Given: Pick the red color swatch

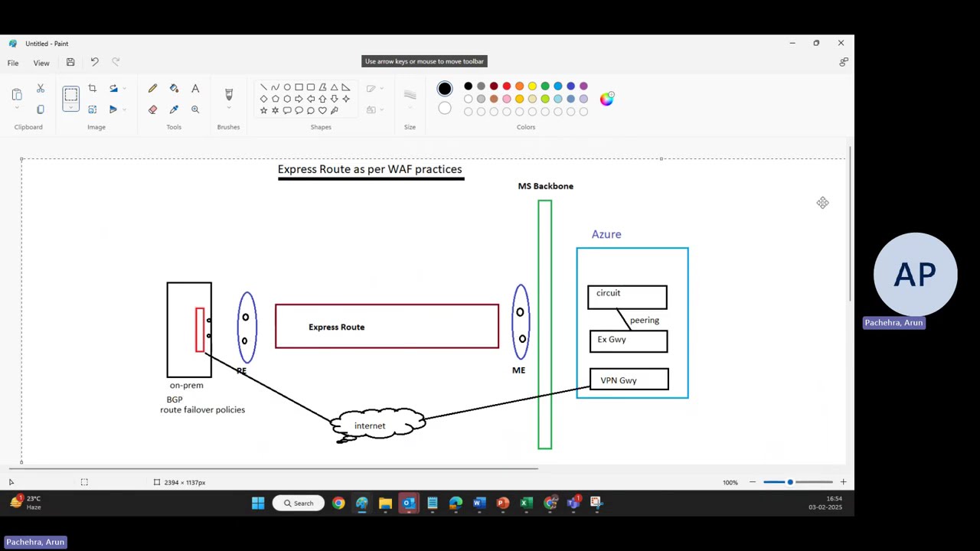Looking at the screenshot, I should point(507,86).
